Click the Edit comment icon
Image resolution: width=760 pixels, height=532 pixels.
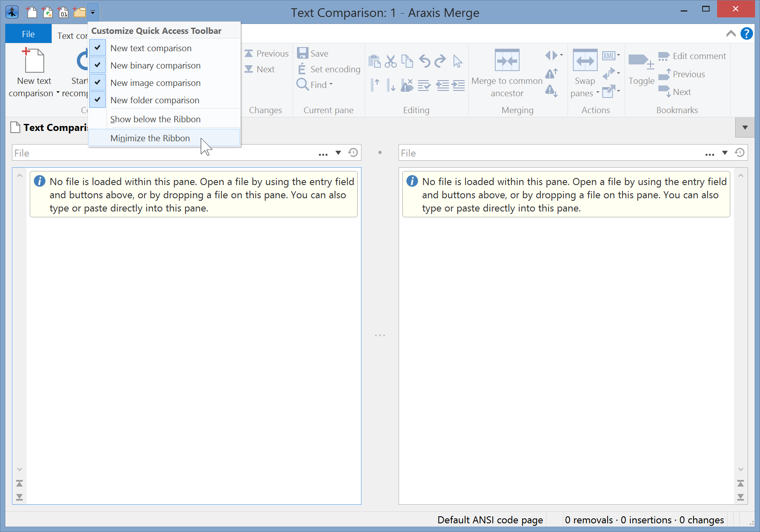click(x=664, y=56)
